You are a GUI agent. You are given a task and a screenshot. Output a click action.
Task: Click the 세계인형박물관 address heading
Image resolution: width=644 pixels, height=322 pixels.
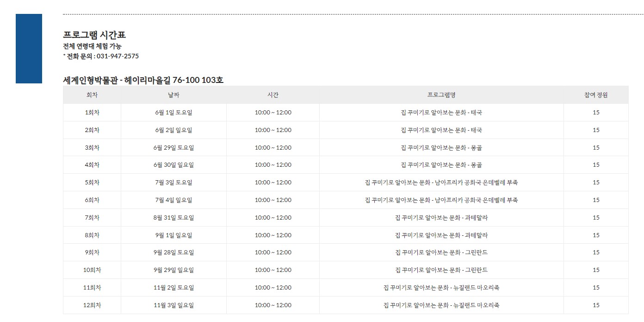[x=143, y=80]
